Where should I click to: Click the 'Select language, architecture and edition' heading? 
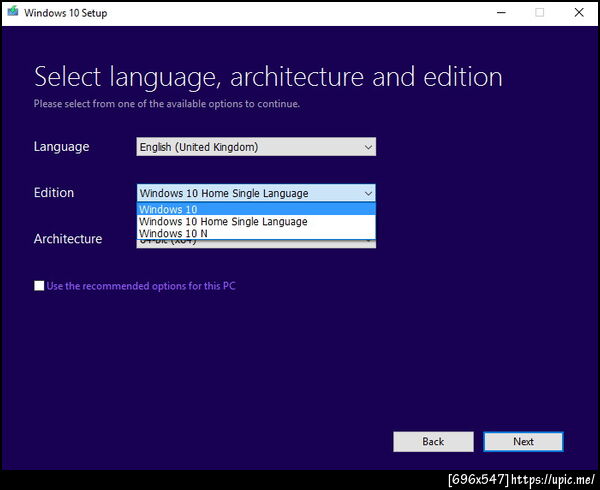[268, 77]
